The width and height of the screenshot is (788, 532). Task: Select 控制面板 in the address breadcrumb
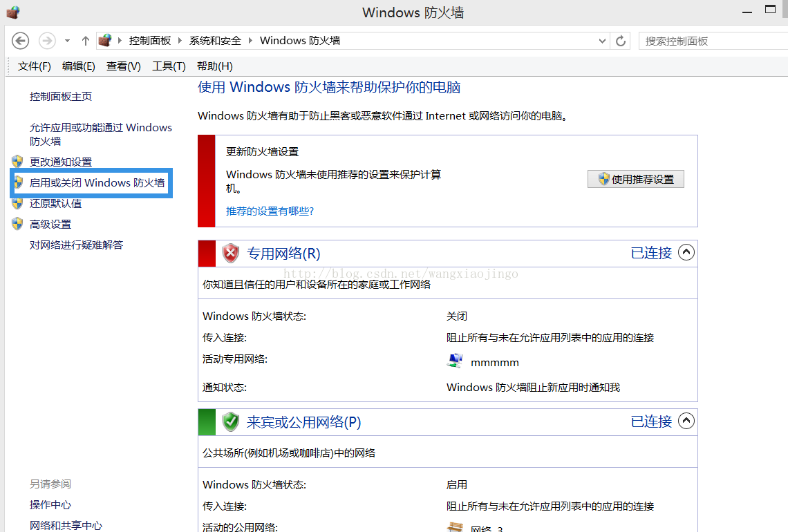pyautogui.click(x=150, y=41)
